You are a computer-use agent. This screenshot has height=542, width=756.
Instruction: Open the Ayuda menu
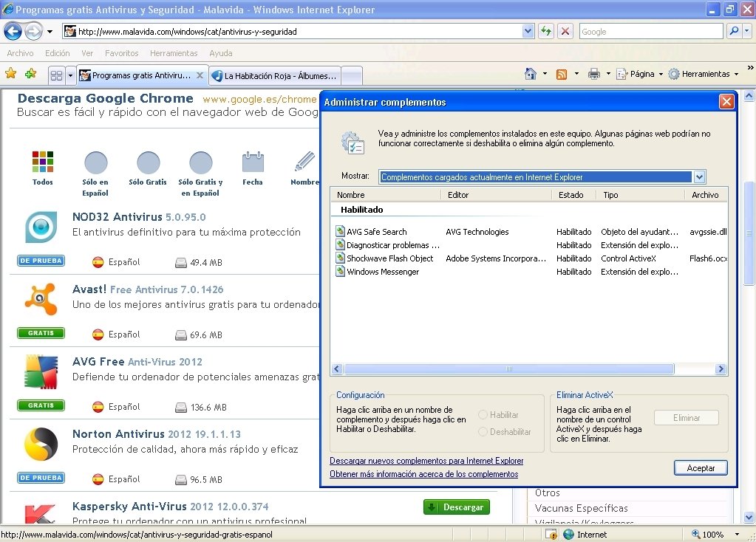[x=221, y=53]
